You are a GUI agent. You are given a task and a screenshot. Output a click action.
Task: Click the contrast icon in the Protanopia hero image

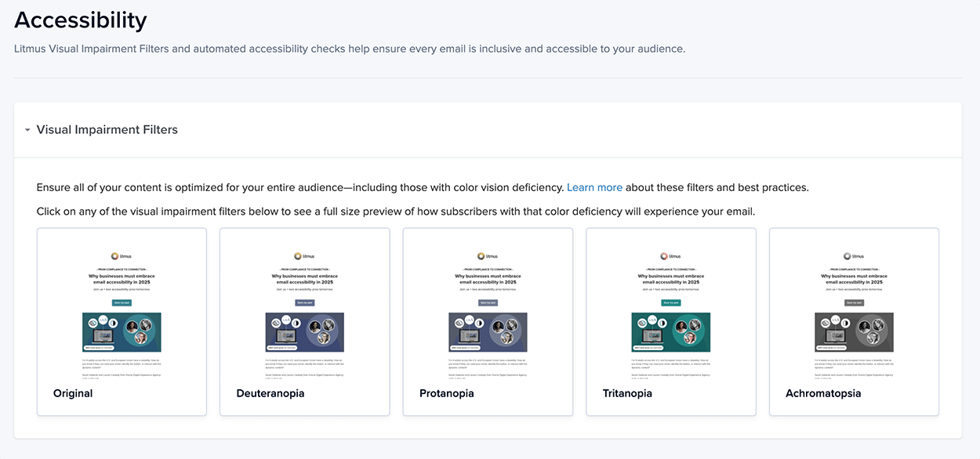tap(479, 322)
